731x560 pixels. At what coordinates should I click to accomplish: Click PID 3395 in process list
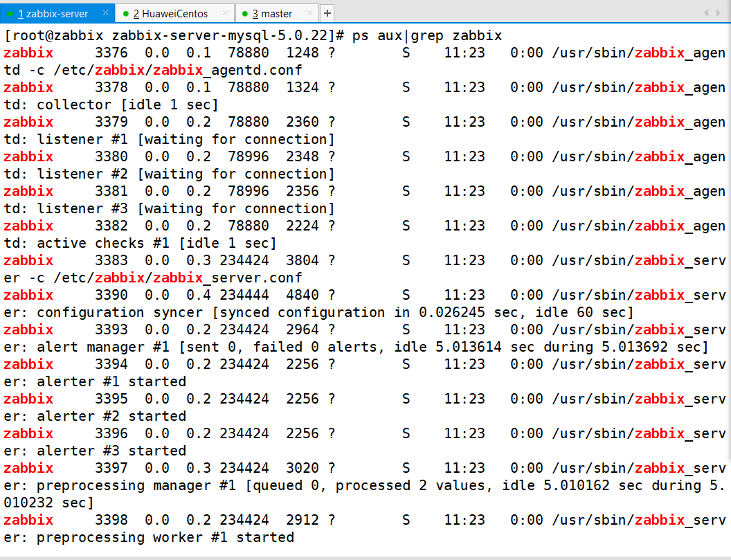point(111,399)
